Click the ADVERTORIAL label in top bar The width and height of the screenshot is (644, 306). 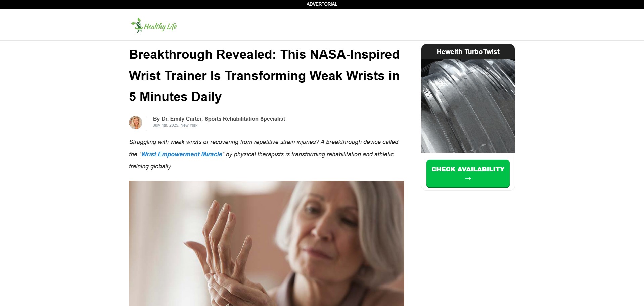tap(322, 4)
